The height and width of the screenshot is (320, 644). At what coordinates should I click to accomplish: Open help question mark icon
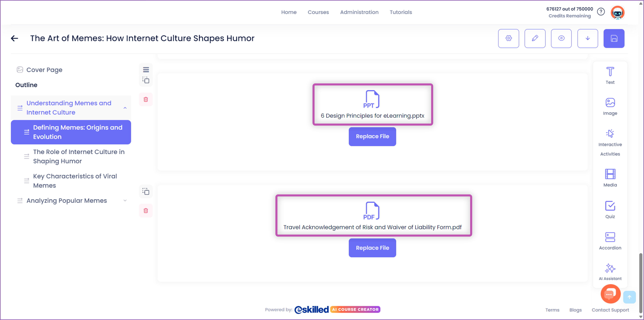click(601, 12)
